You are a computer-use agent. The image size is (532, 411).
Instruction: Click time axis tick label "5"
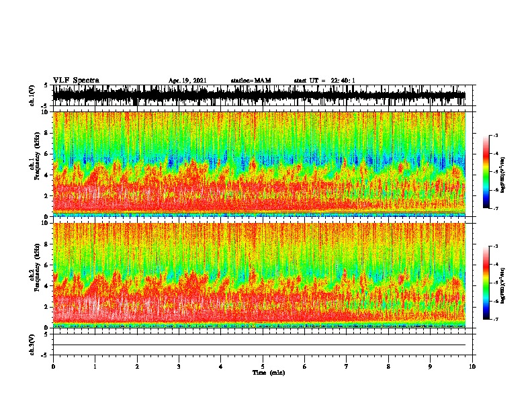(263, 367)
